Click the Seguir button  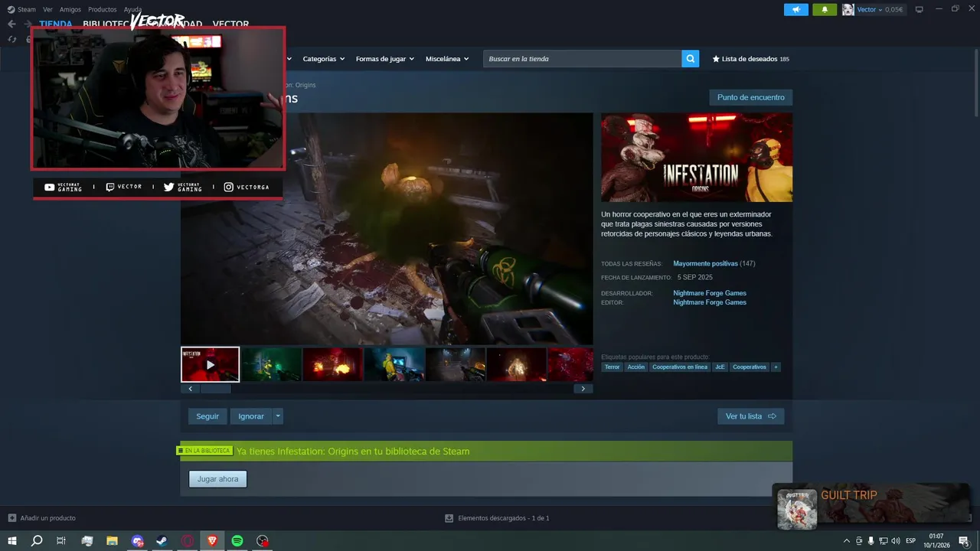pos(207,416)
